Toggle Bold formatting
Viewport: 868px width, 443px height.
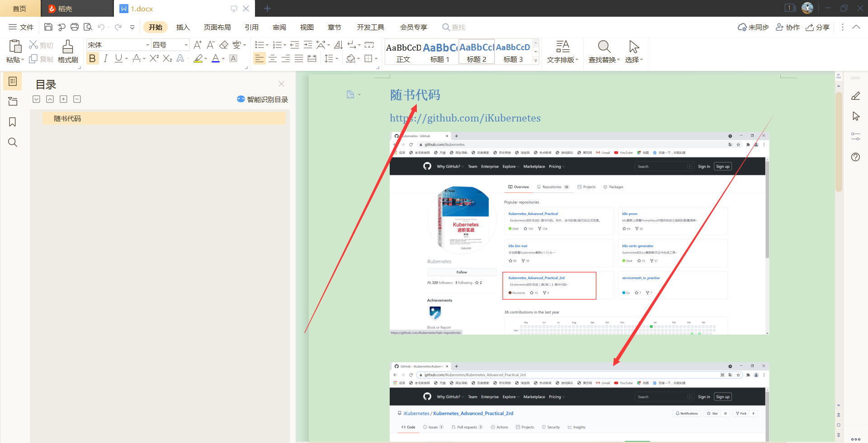click(x=92, y=58)
